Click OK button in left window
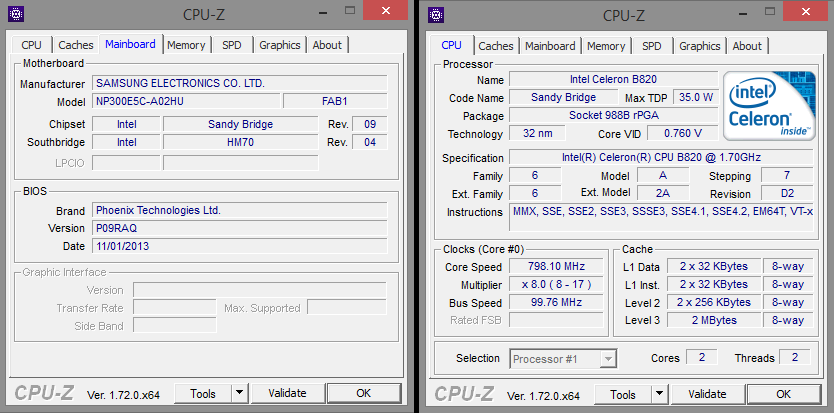The height and width of the screenshot is (413, 834). (x=364, y=393)
